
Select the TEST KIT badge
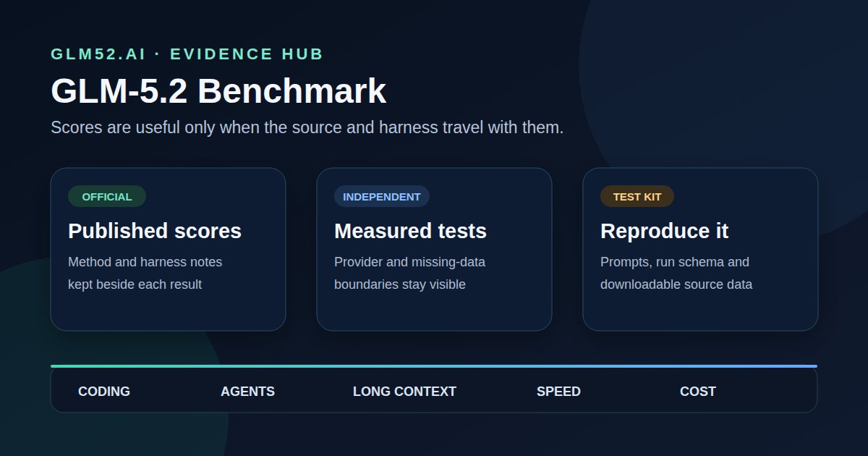click(x=637, y=196)
